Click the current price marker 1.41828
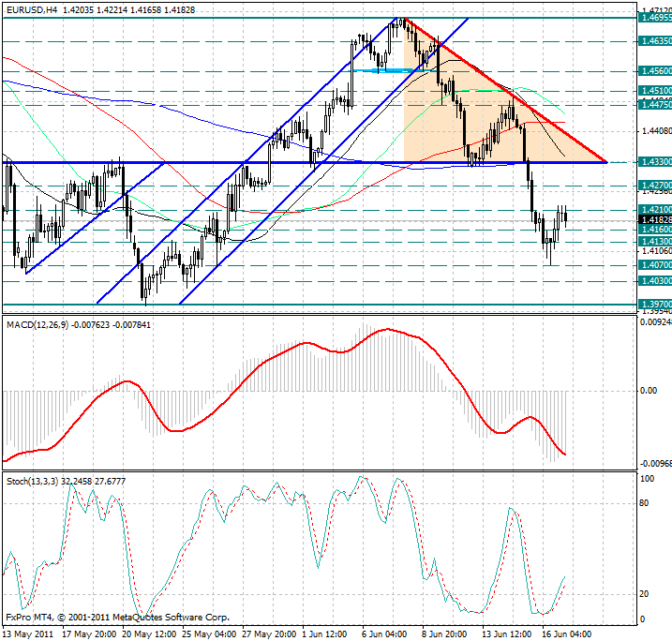This screenshot has height=641, width=672. tap(655, 220)
